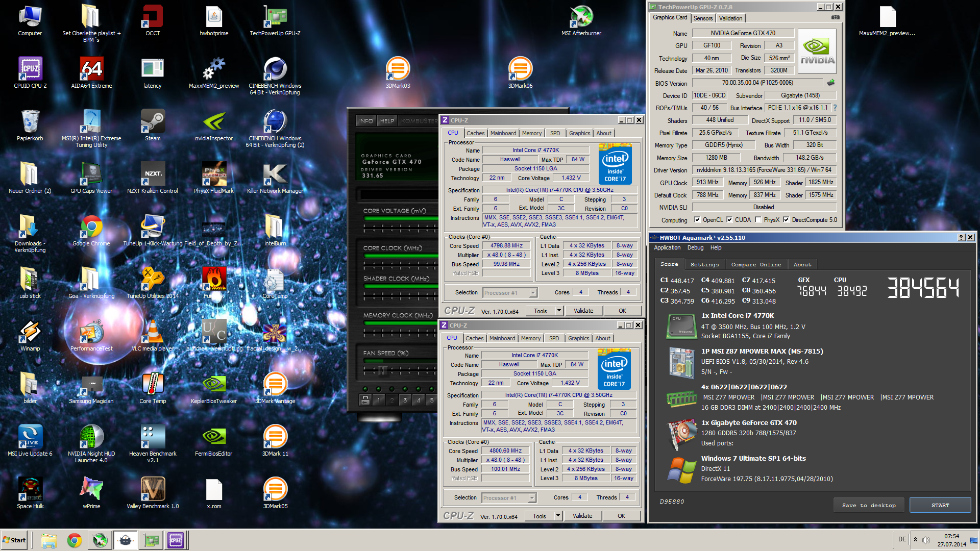Show hidden system tray icons arrow
This screenshot has width=980, height=551.
915,540
